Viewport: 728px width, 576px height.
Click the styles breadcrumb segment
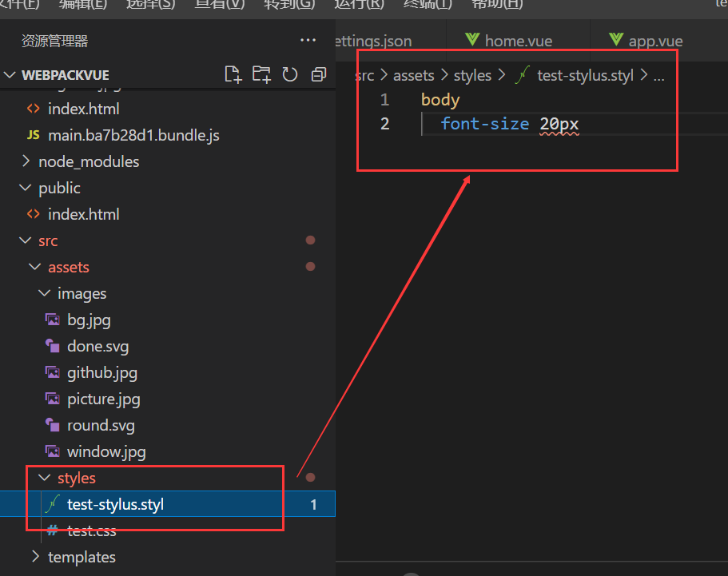[472, 75]
